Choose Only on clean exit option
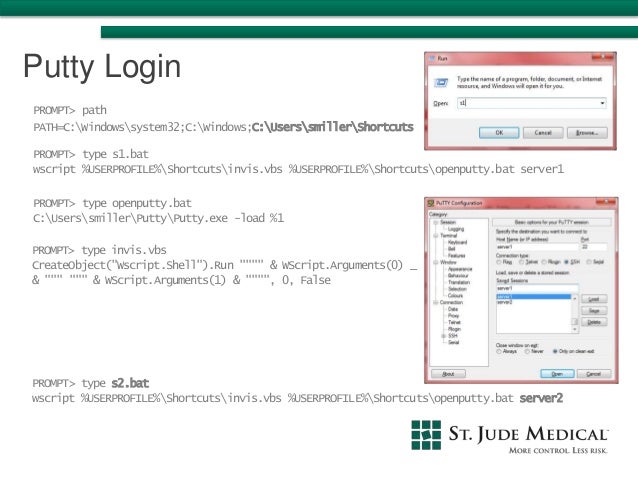638x479 pixels. (555, 351)
